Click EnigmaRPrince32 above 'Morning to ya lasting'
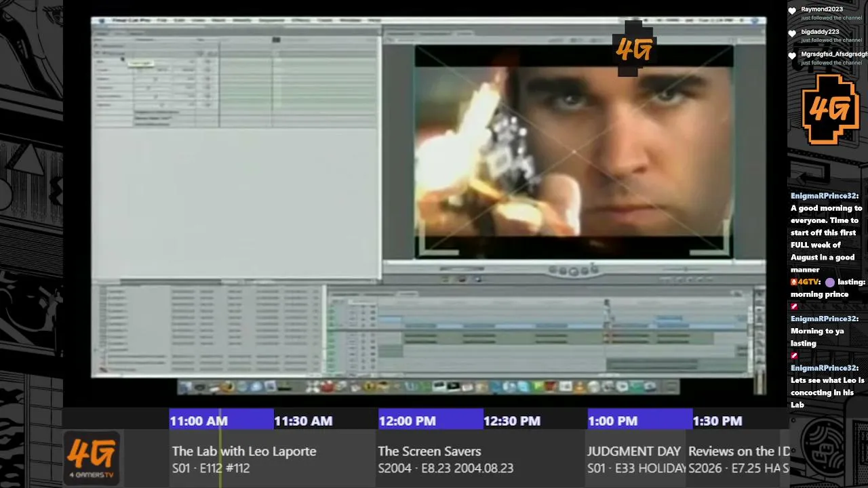 point(824,319)
